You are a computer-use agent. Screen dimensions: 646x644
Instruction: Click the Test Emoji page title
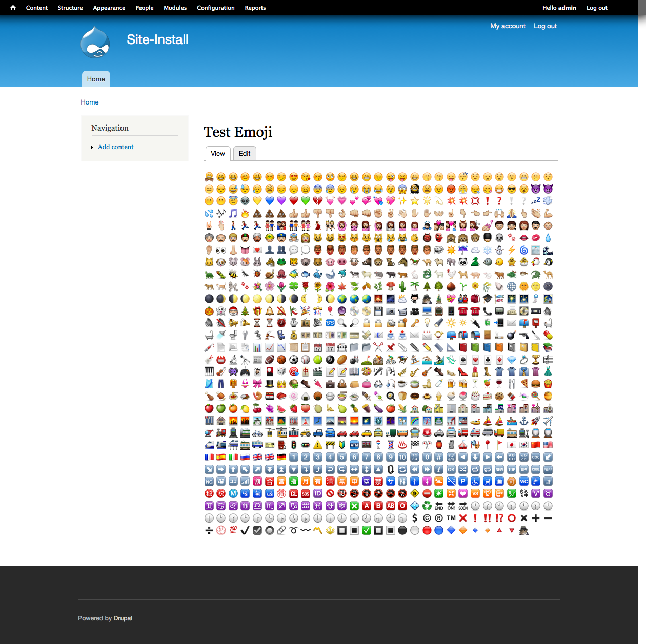click(238, 132)
